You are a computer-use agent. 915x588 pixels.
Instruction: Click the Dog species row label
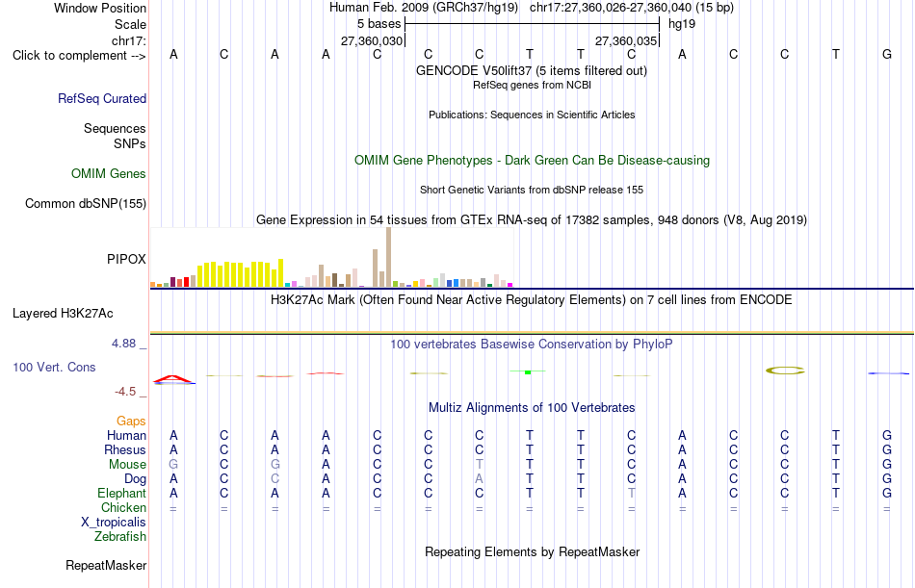coord(135,479)
